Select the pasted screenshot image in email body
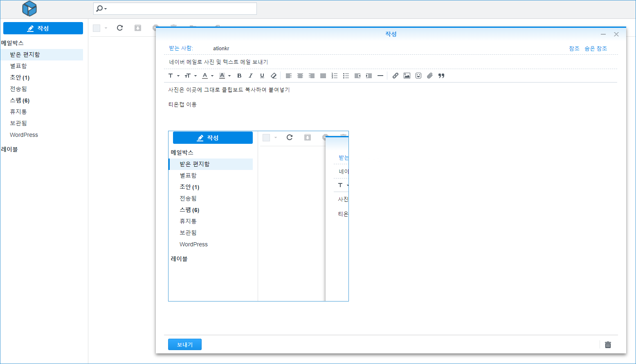Image resolution: width=636 pixels, height=364 pixels. [258, 216]
